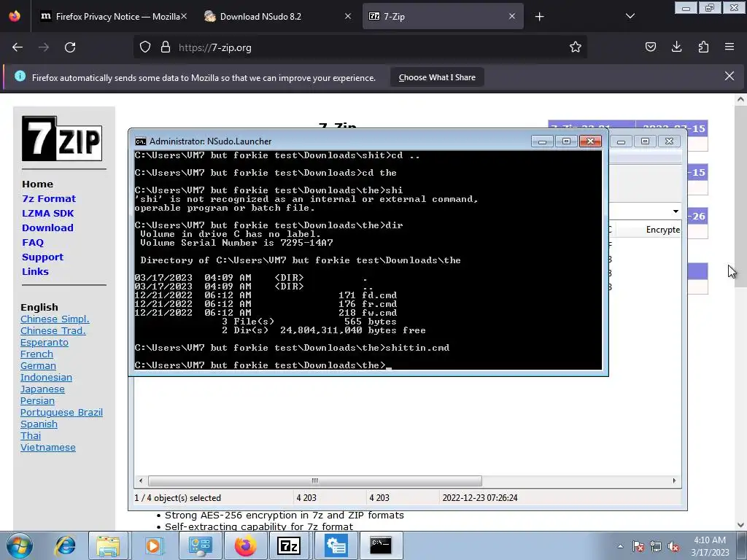
Task: Bookmark this page with the star
Action: click(576, 47)
